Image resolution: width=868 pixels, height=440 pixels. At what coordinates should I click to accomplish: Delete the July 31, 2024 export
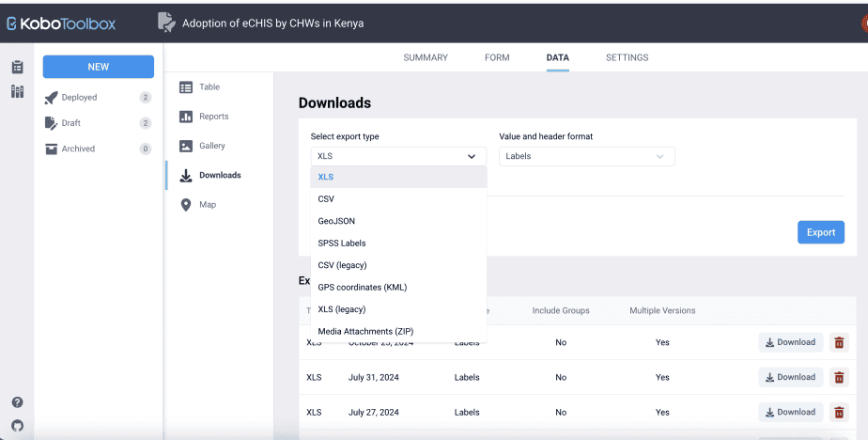click(838, 377)
